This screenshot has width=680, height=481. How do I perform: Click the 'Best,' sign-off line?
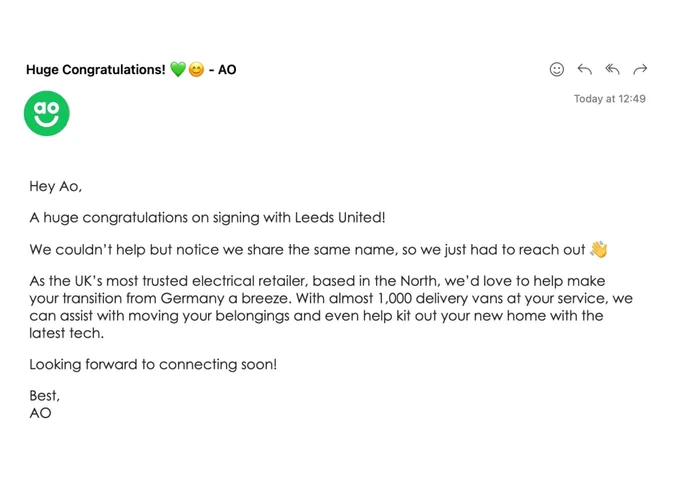tap(44, 396)
